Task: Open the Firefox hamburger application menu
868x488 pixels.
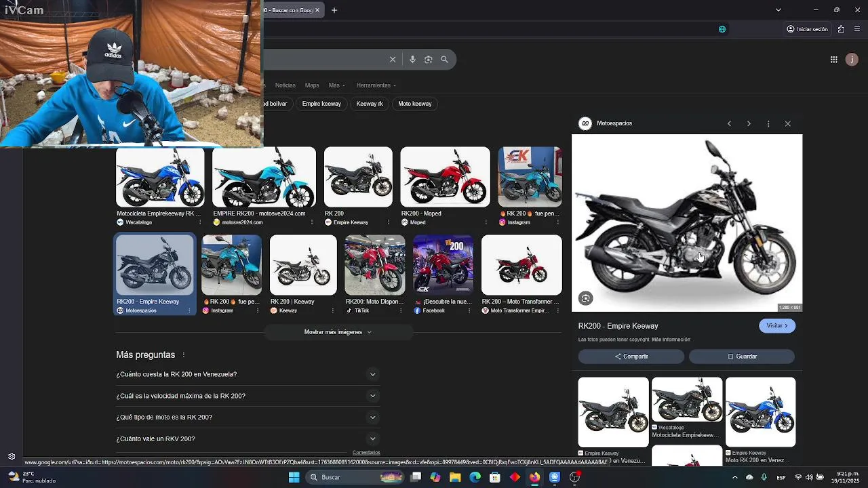Action: pyautogui.click(x=857, y=29)
